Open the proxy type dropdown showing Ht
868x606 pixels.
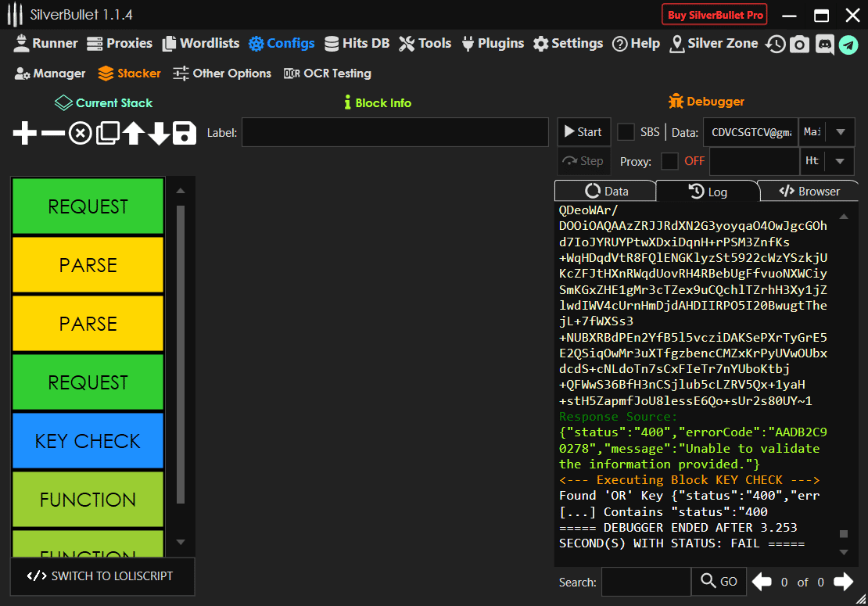coord(840,161)
